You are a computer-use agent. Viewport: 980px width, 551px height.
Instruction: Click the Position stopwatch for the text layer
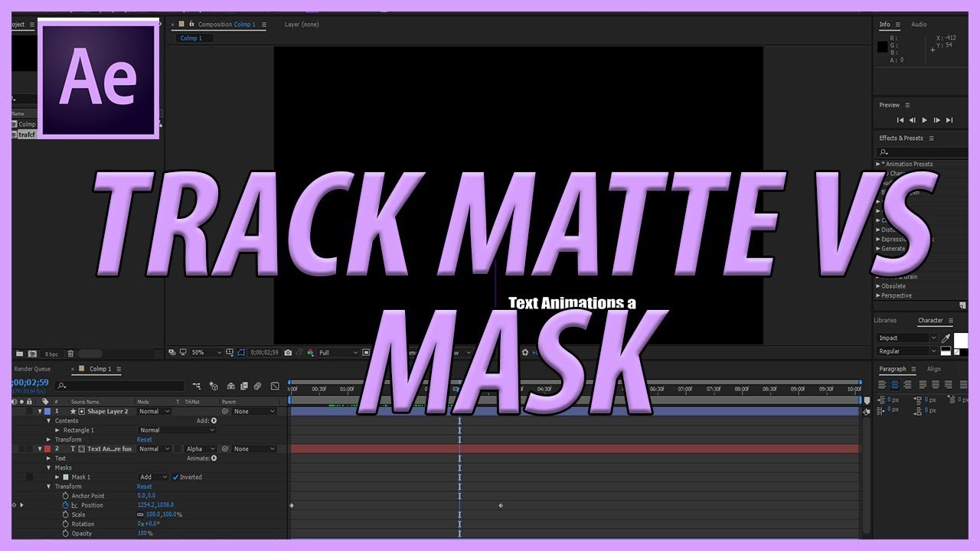click(x=65, y=505)
